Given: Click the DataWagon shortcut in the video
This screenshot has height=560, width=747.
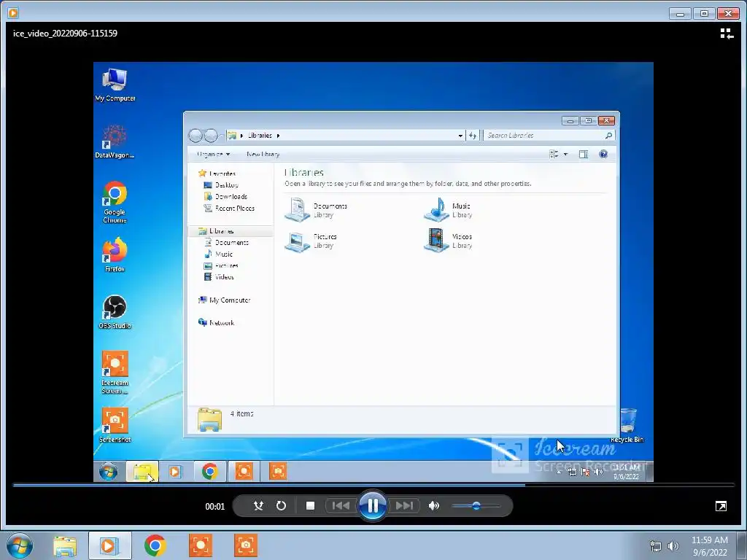Looking at the screenshot, I should pos(115,141).
